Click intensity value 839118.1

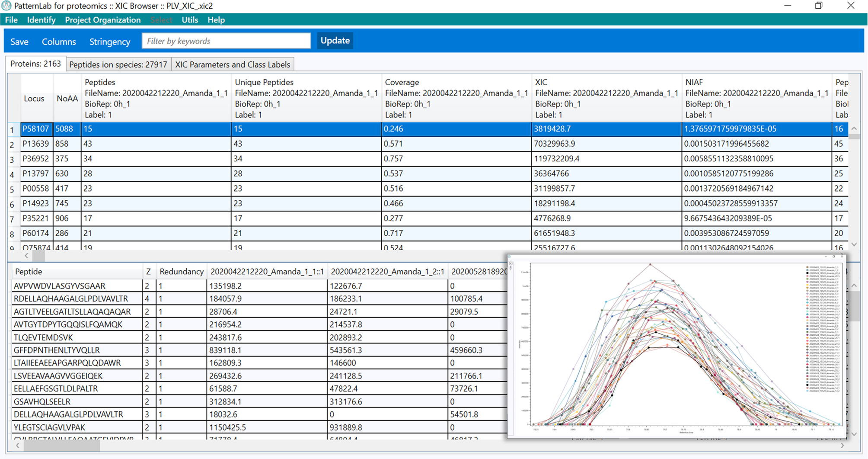point(226,350)
